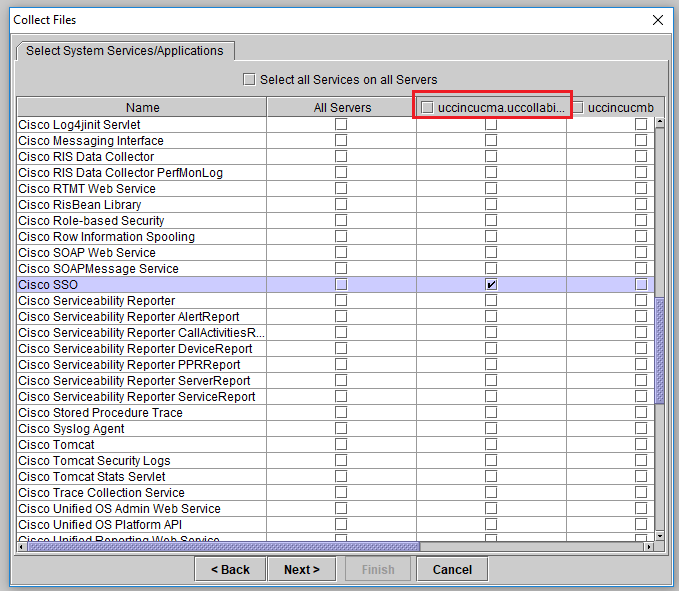Enable Select all Services on all Servers checkbox
This screenshot has width=681, height=591.
(249, 80)
